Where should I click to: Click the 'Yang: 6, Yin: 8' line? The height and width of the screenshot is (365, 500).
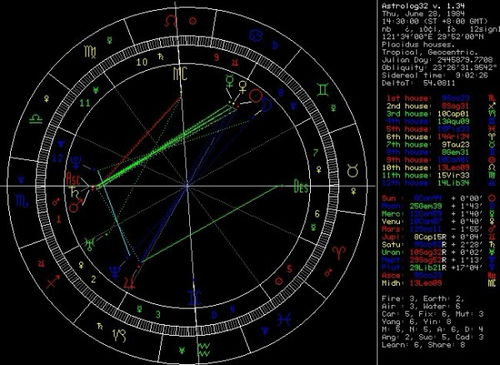tap(416, 322)
